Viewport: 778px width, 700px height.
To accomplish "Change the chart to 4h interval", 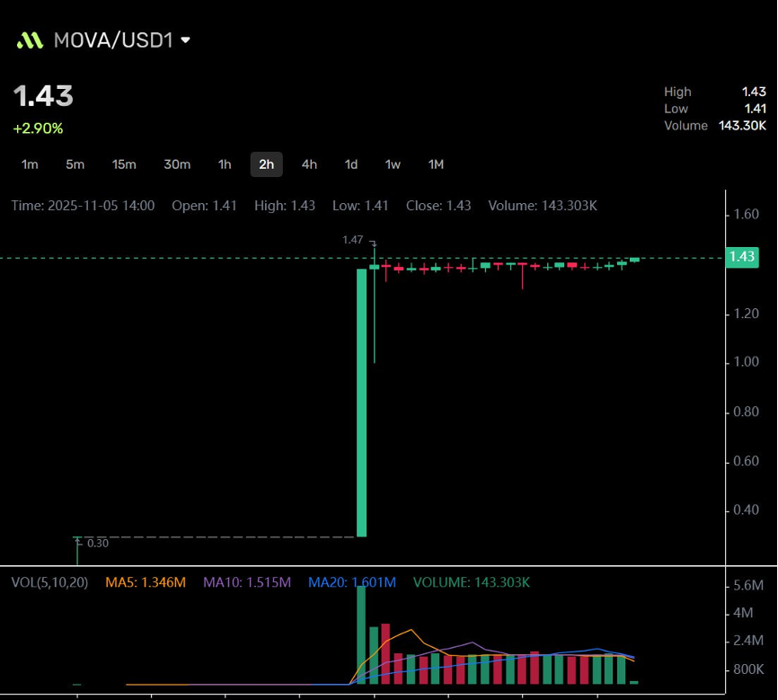I will 309,164.
